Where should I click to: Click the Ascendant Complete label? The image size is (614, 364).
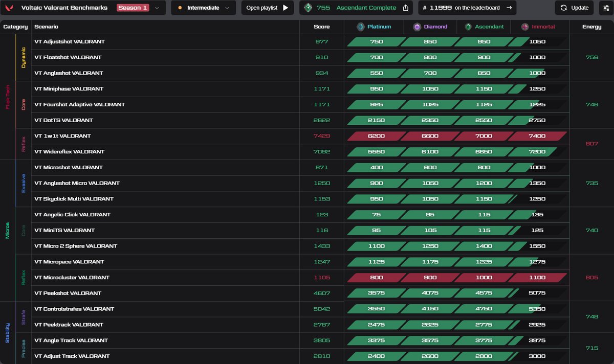click(366, 8)
